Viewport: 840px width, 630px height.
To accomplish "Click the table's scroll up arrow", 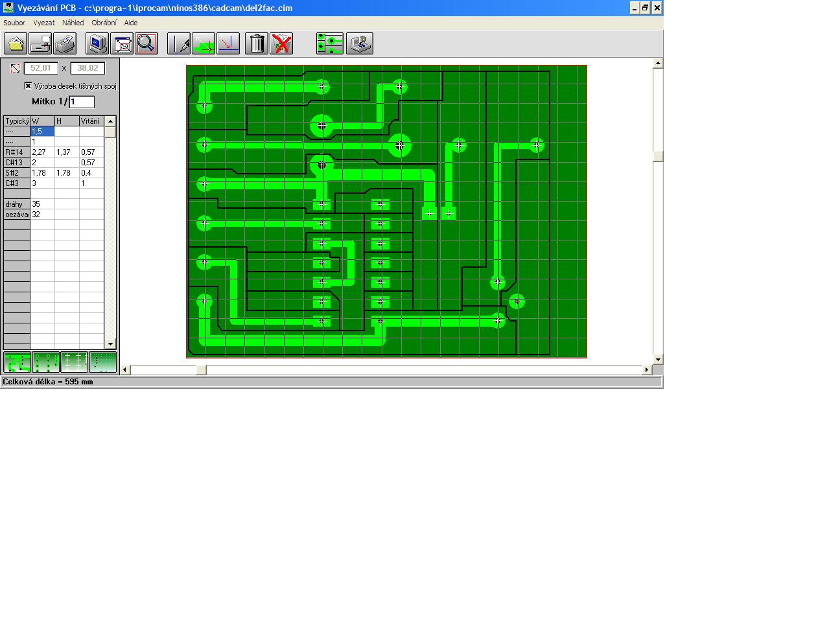I will 110,121.
